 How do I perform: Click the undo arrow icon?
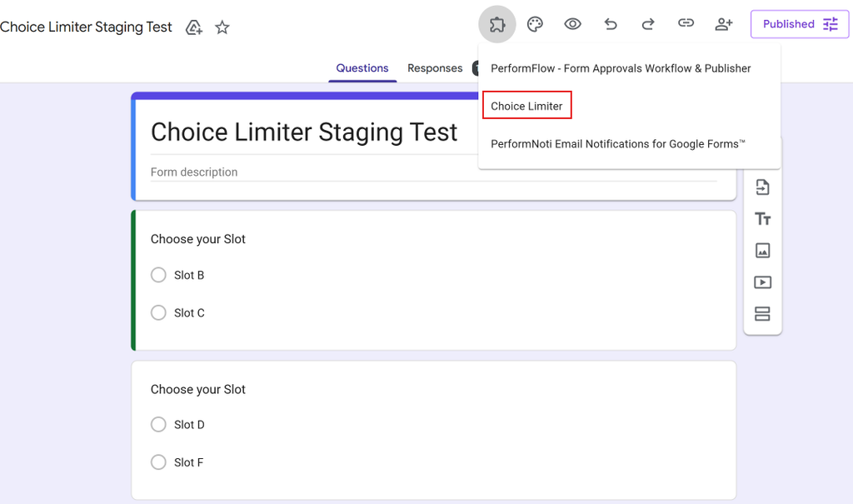pyautogui.click(x=611, y=24)
